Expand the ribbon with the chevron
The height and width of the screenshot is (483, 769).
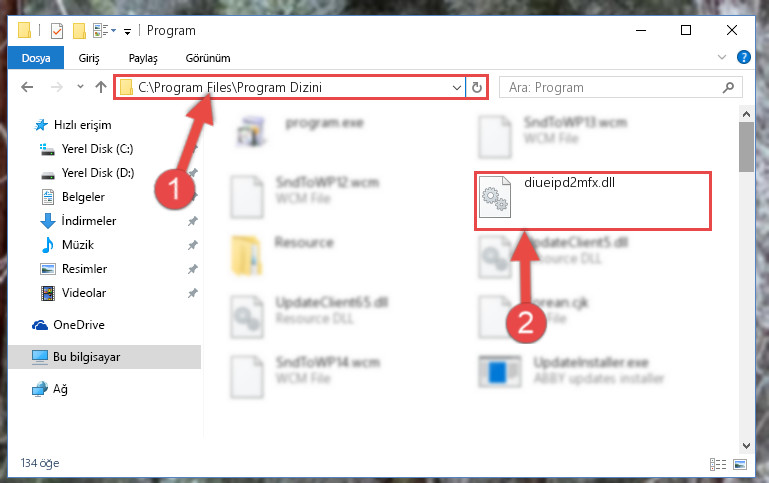722,57
